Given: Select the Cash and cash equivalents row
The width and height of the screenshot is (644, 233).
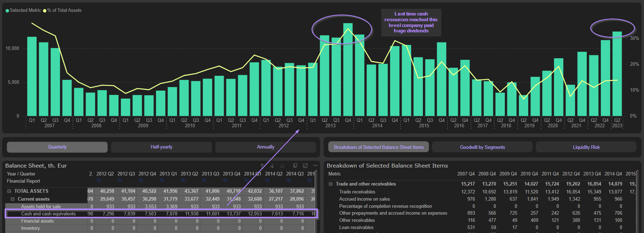Looking at the screenshot, I should [48, 214].
